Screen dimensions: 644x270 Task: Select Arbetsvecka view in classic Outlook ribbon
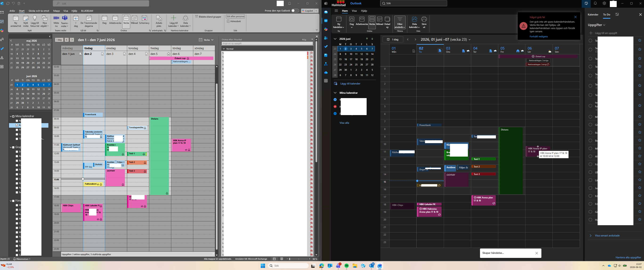pyautogui.click(x=115, y=20)
